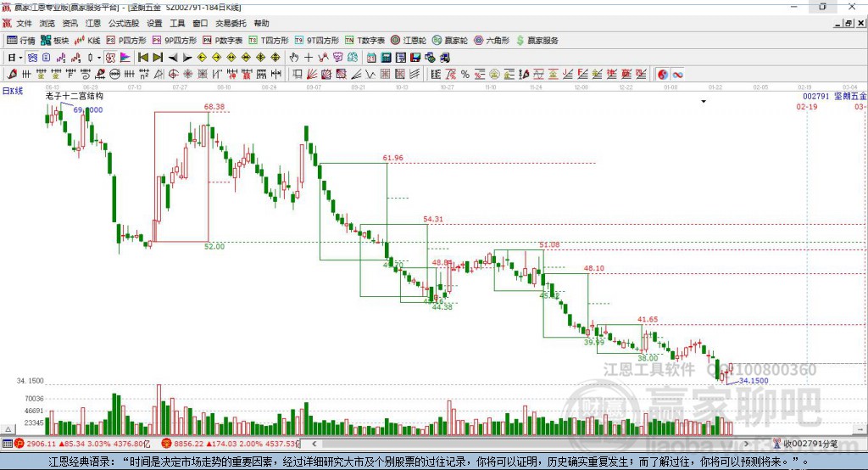Click stock code 002791 in top right
The width and height of the screenshot is (868, 470).
[x=816, y=96]
